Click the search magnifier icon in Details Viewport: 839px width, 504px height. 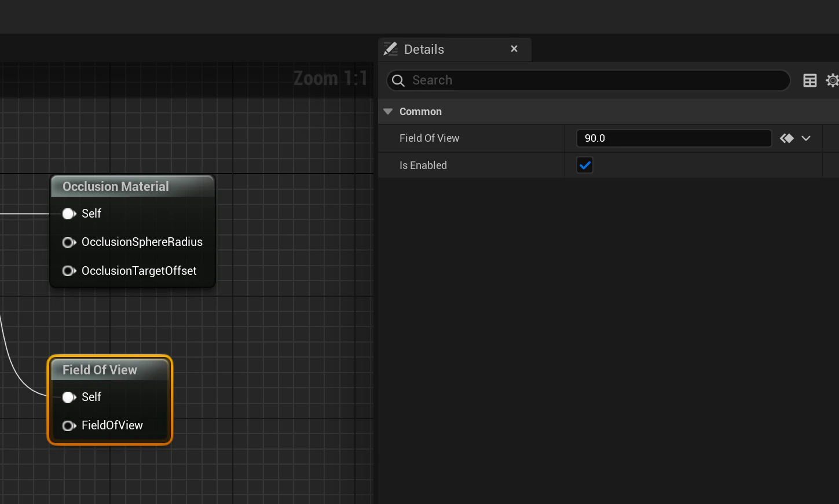[398, 80]
